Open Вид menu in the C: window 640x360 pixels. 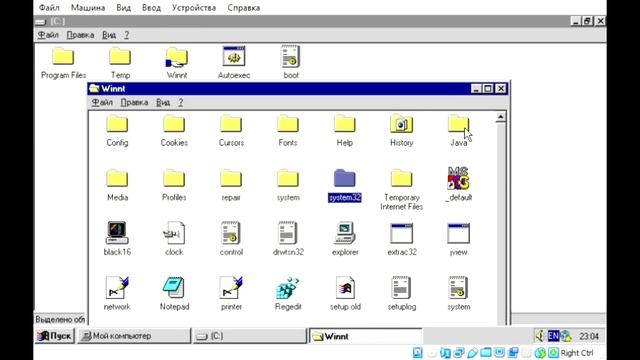tap(109, 35)
